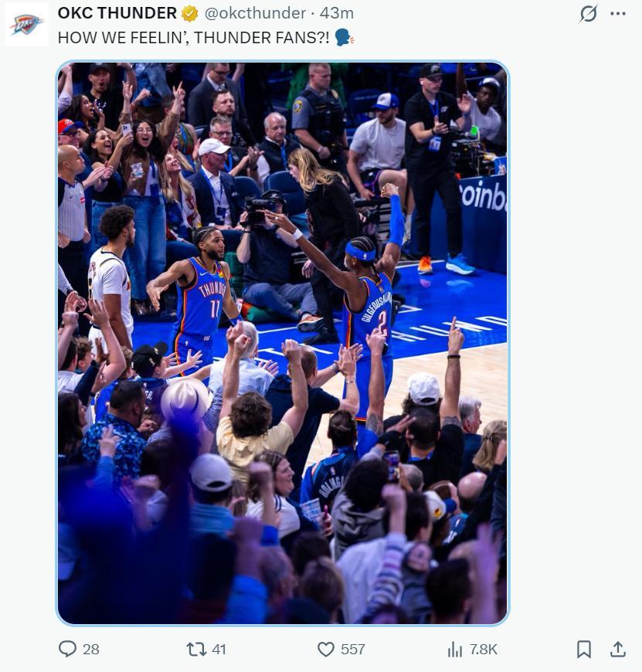This screenshot has width=642, height=672.
Task: Open the Thunder game photo
Action: 283,343
